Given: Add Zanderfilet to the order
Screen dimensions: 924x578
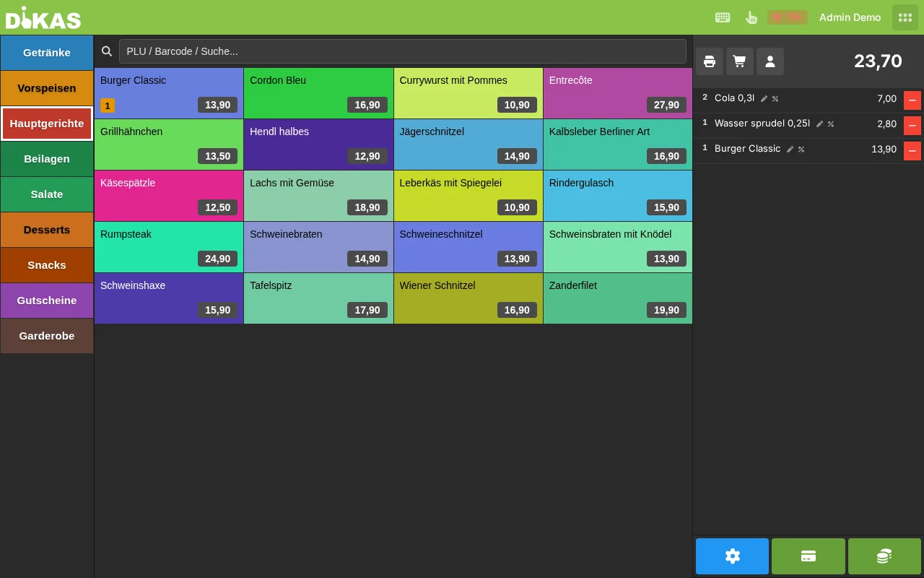Looking at the screenshot, I should pos(618,298).
